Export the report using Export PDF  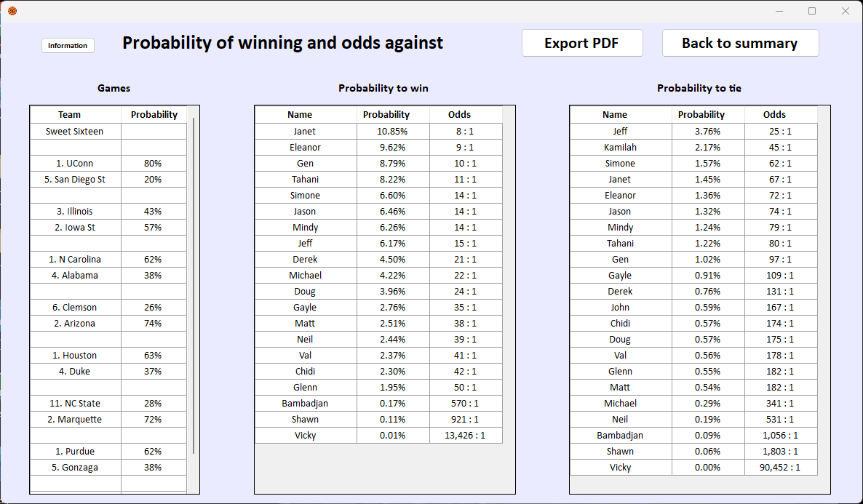(x=581, y=43)
